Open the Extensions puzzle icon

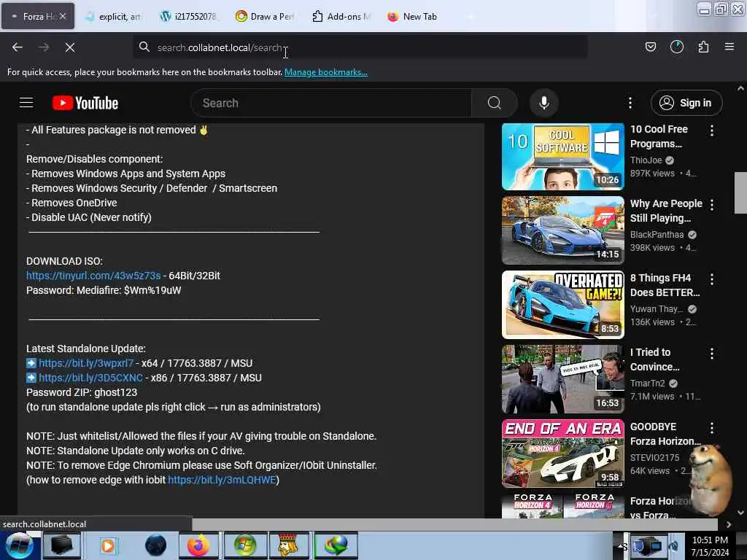click(703, 47)
